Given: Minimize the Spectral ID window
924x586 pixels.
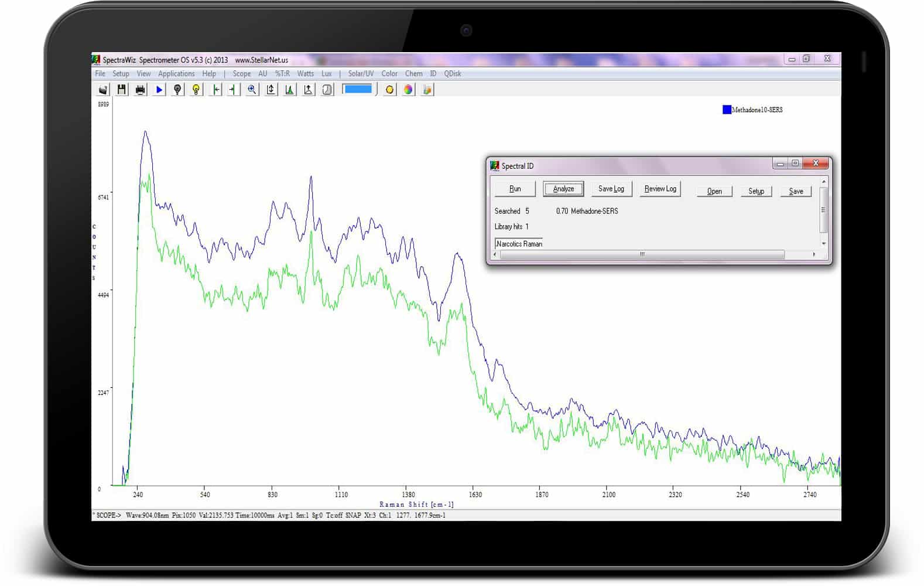Looking at the screenshot, I should [780, 164].
